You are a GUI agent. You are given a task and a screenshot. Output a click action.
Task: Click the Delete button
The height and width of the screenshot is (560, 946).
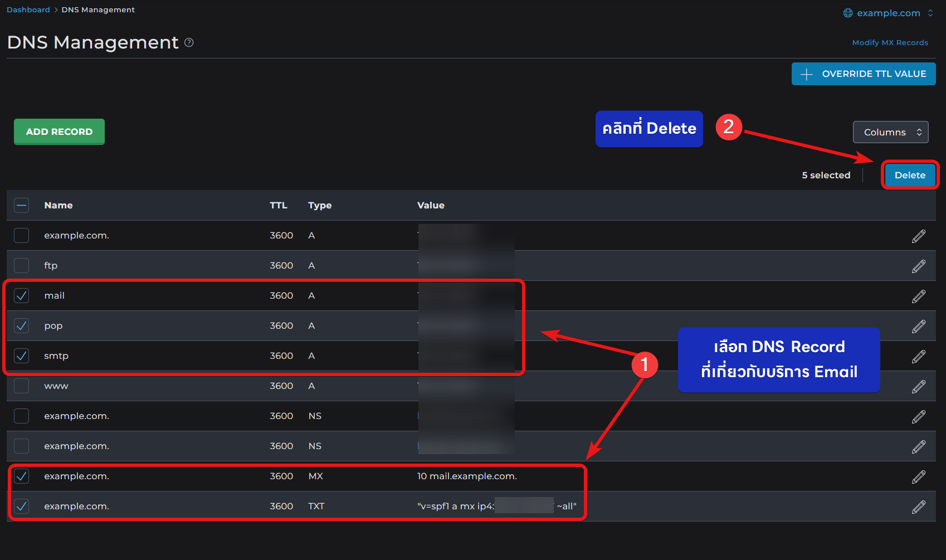coord(910,175)
